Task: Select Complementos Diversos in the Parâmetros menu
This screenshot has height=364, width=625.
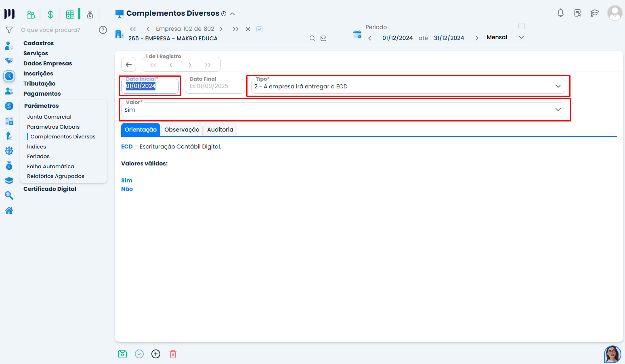Action: 63,136
